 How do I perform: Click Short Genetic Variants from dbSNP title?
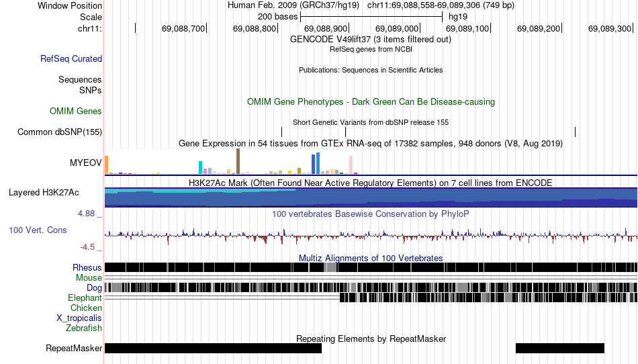(x=371, y=122)
